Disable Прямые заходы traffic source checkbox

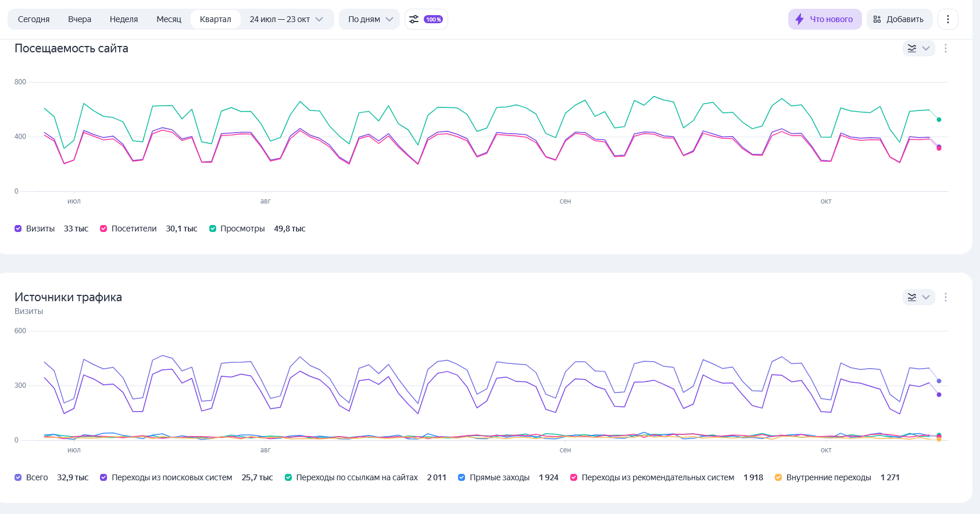tap(462, 477)
